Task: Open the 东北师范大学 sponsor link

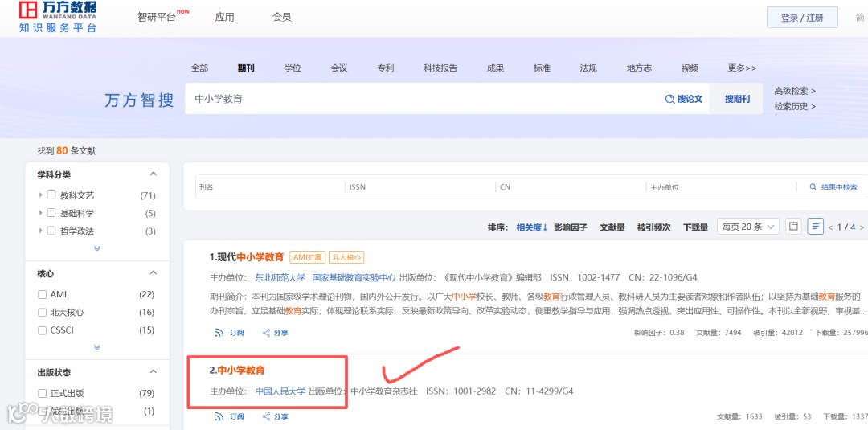Action: pos(280,277)
